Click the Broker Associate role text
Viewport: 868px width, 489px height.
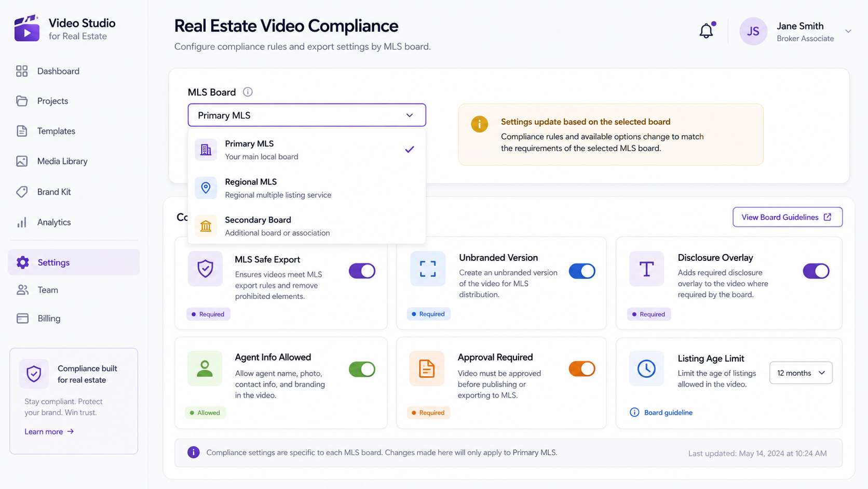pyautogui.click(x=805, y=38)
